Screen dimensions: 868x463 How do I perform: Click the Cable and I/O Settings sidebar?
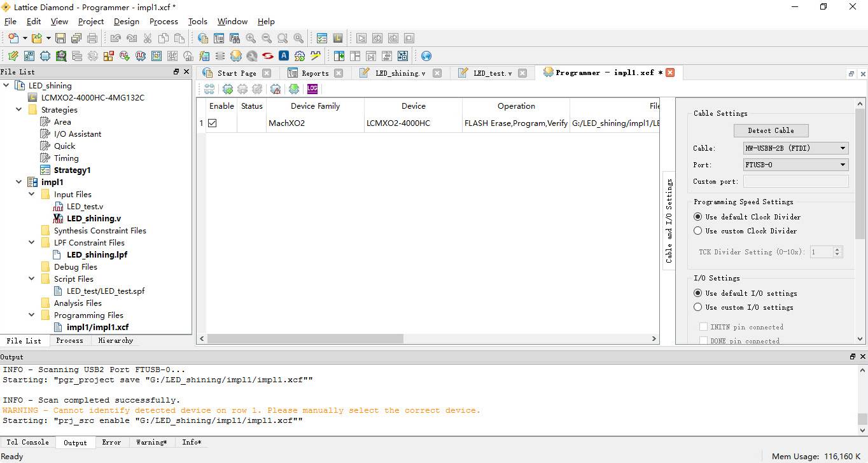[x=669, y=221]
